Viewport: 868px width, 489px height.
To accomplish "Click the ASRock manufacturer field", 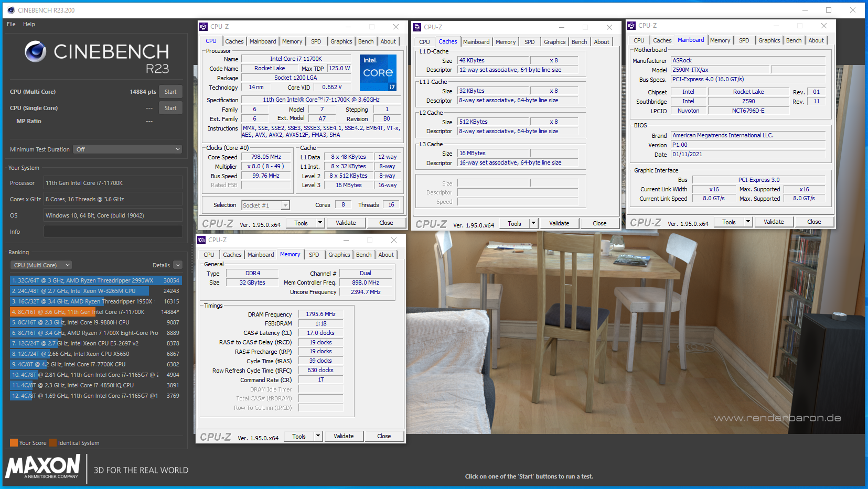I will pyautogui.click(x=748, y=61).
